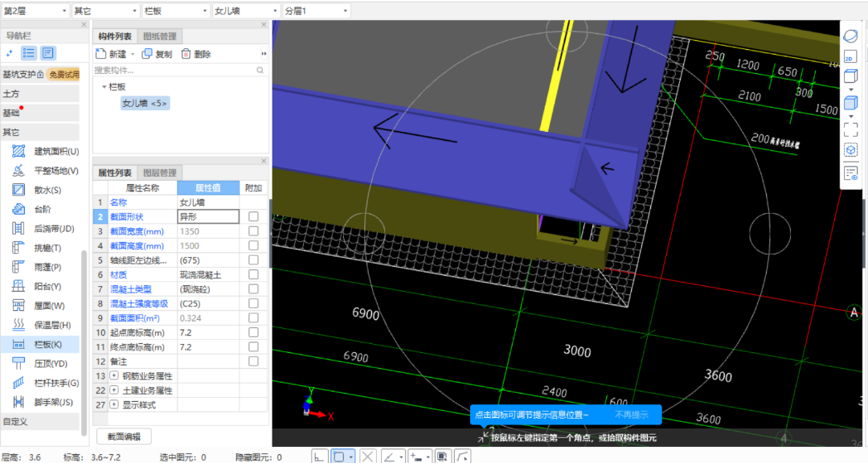Select 阳台(Y) in navigation list
This screenshot has width=868, height=463.
click(36, 286)
